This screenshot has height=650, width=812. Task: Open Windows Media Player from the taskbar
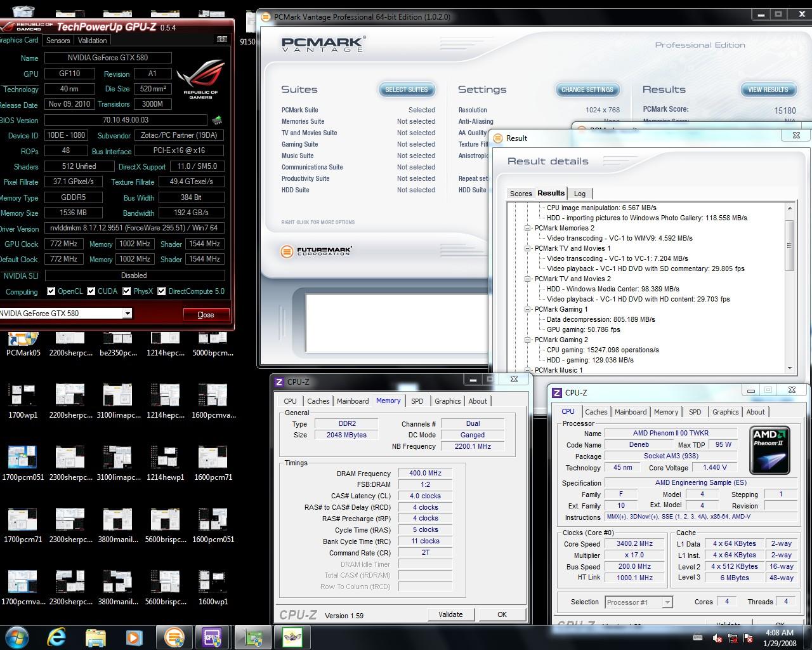click(x=133, y=637)
